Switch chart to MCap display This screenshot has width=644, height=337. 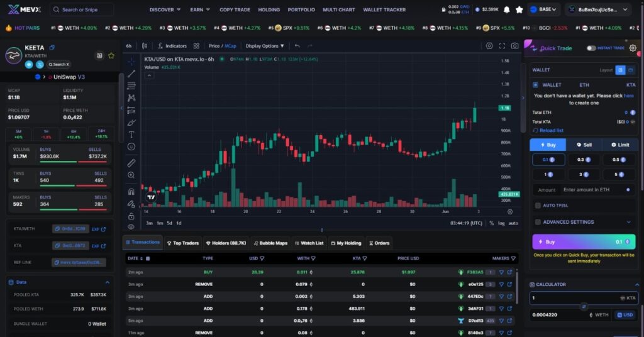pyautogui.click(x=230, y=46)
